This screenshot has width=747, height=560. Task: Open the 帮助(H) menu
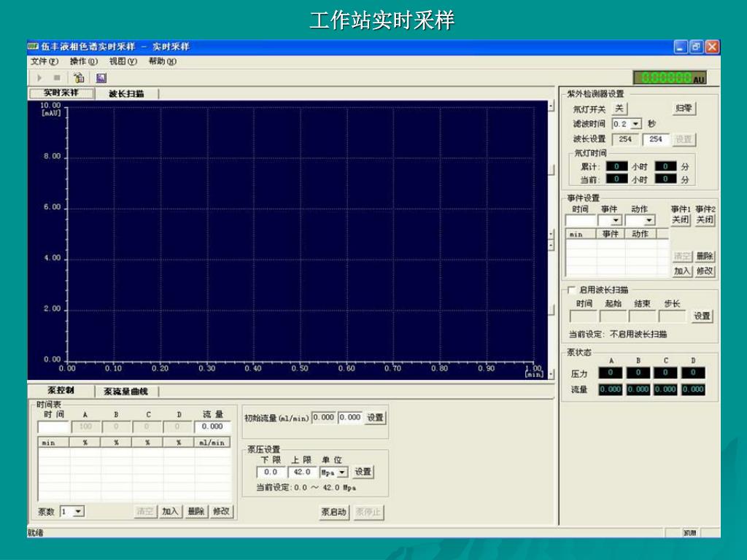162,61
